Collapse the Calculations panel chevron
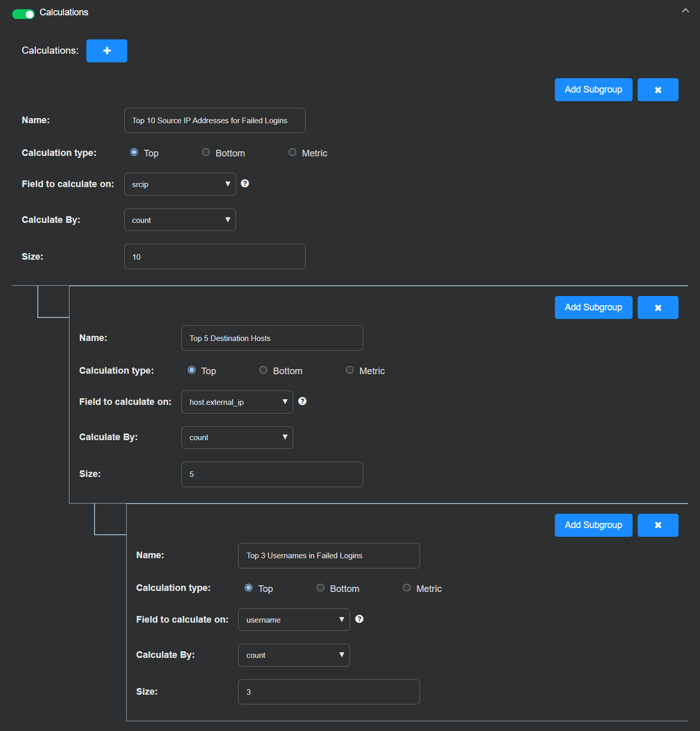Screen dimensions: 700x731 (685, 11)
